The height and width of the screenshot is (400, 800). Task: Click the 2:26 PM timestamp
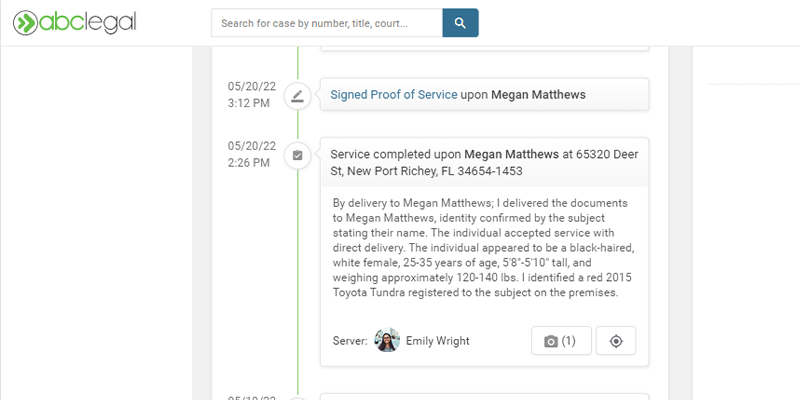(x=250, y=162)
